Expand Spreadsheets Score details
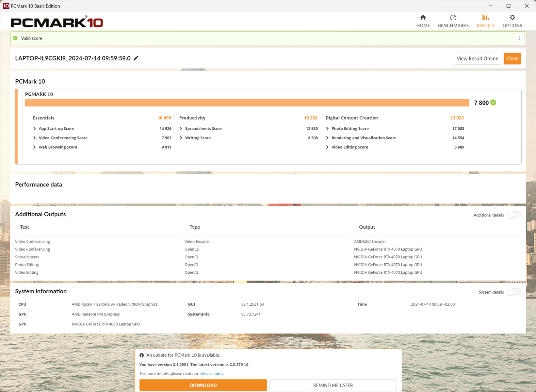 pyautogui.click(x=181, y=129)
